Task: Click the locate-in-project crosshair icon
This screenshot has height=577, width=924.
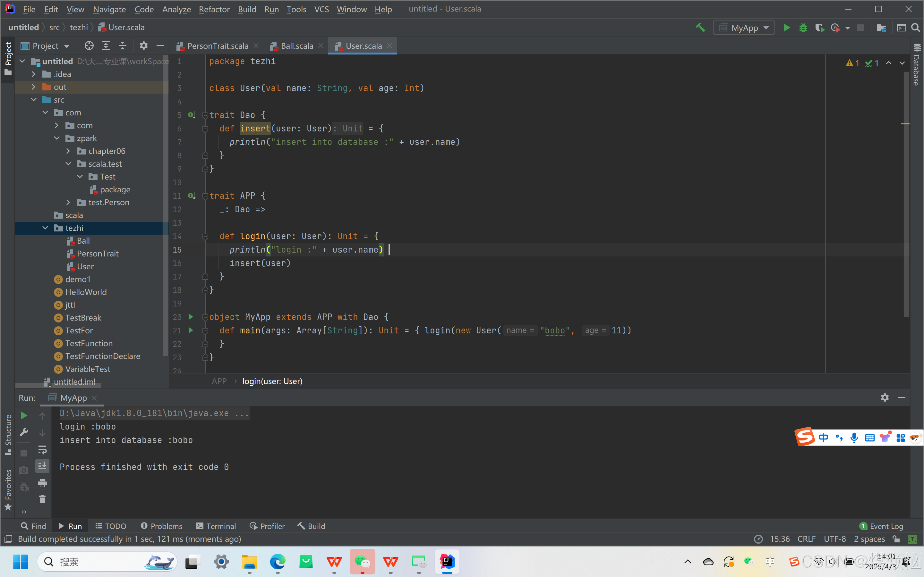Action: 89,46
